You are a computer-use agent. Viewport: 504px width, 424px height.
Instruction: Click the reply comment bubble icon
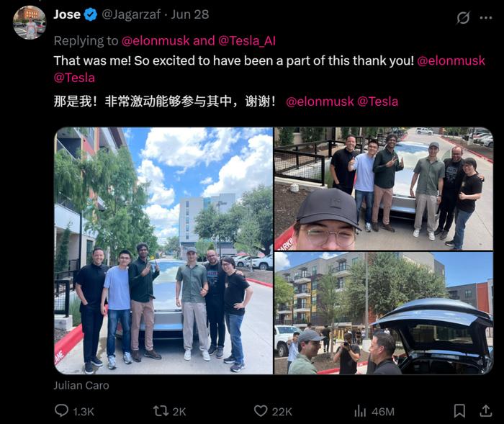coord(61,410)
